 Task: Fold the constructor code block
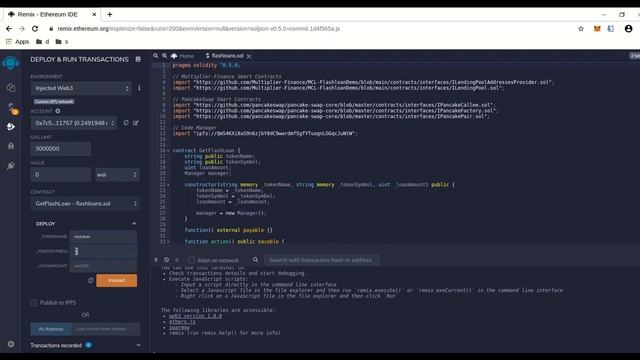click(168, 184)
